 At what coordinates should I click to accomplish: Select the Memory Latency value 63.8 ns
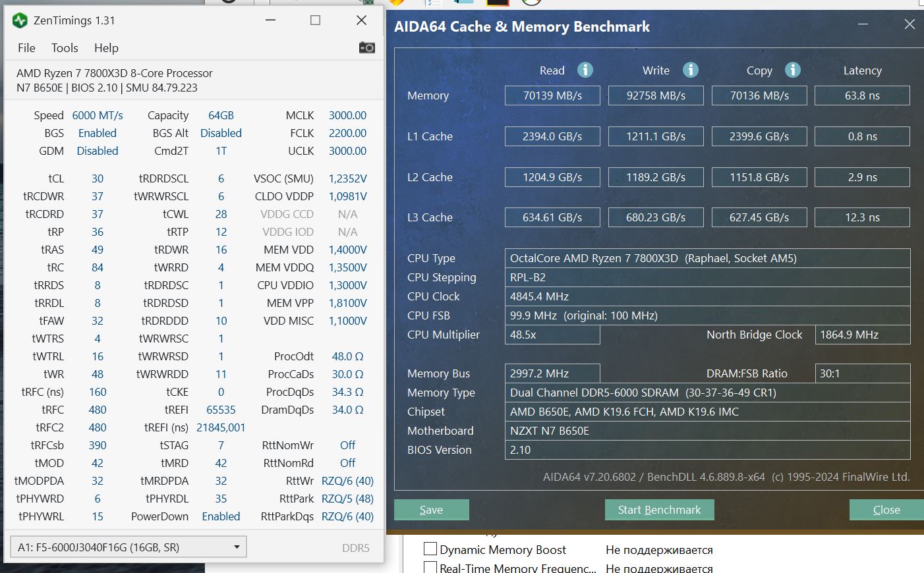coord(862,95)
